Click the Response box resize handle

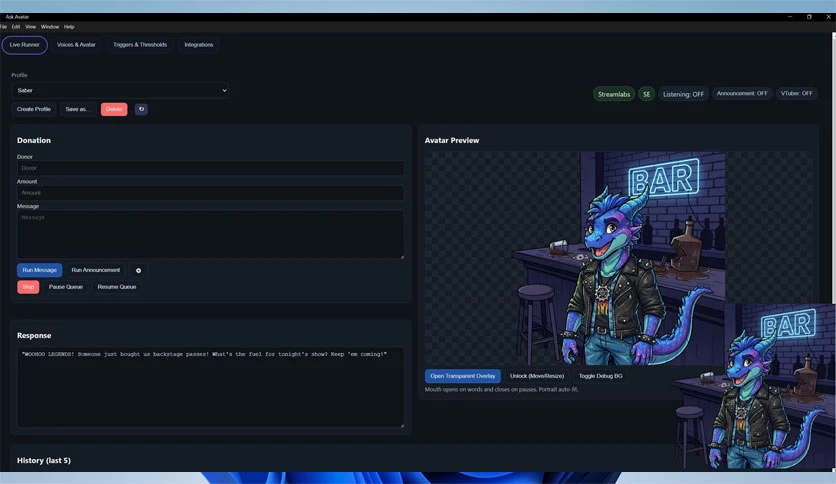402,425
